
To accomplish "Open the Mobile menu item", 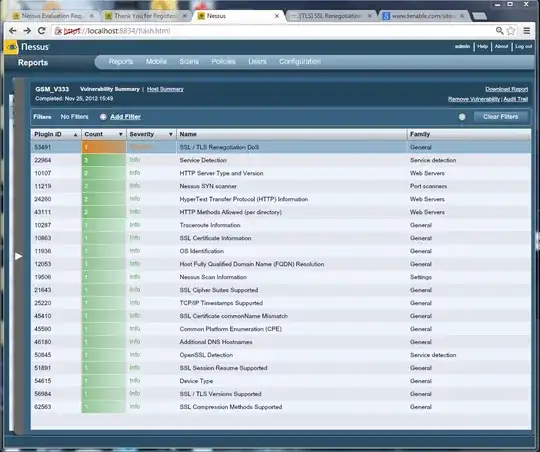I will (x=156, y=62).
